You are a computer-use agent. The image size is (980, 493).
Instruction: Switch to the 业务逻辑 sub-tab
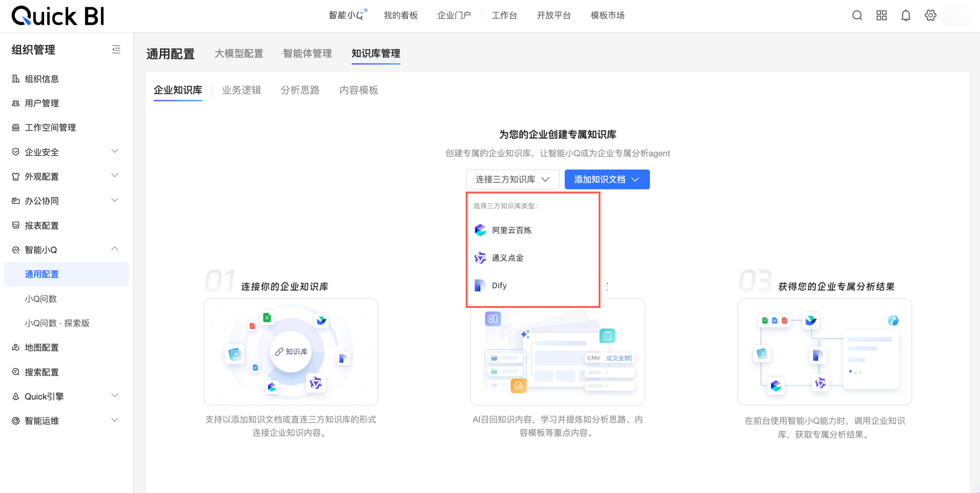pyautogui.click(x=242, y=90)
